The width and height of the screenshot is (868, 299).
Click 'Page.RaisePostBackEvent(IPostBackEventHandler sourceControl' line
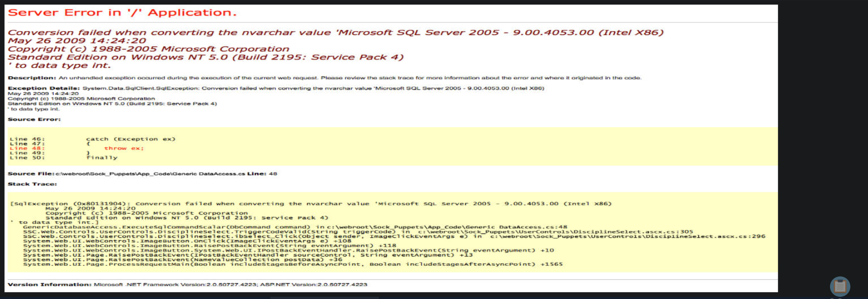(248, 255)
